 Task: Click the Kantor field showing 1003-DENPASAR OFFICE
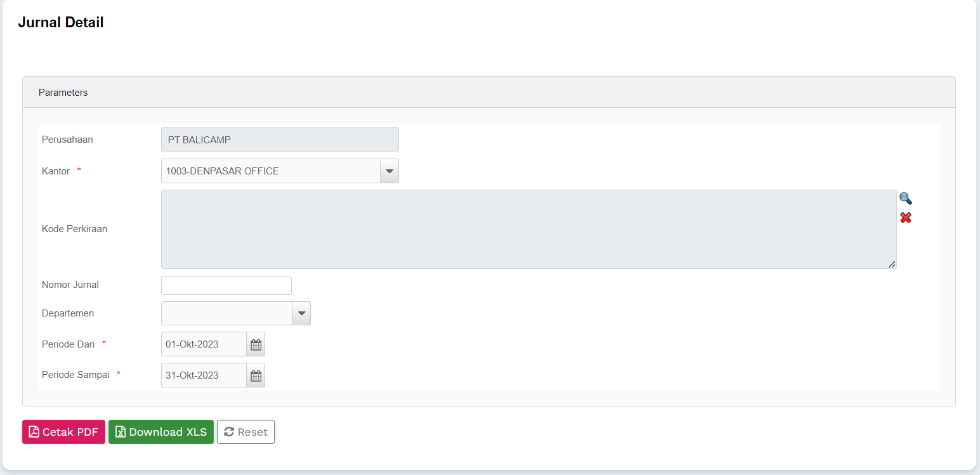pyautogui.click(x=271, y=171)
